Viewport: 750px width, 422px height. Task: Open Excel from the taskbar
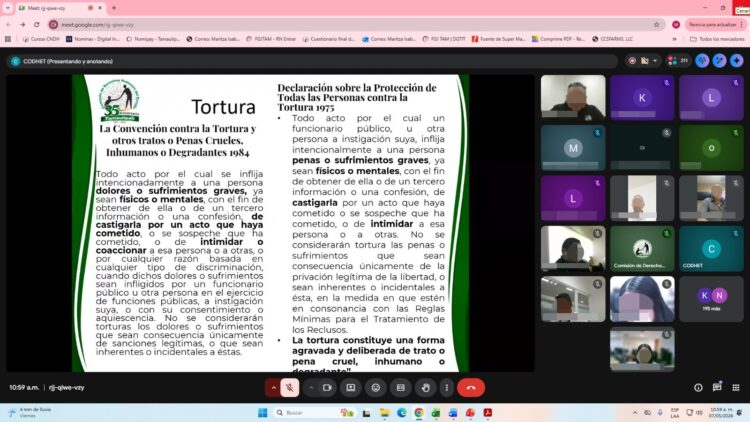[x=436, y=412]
